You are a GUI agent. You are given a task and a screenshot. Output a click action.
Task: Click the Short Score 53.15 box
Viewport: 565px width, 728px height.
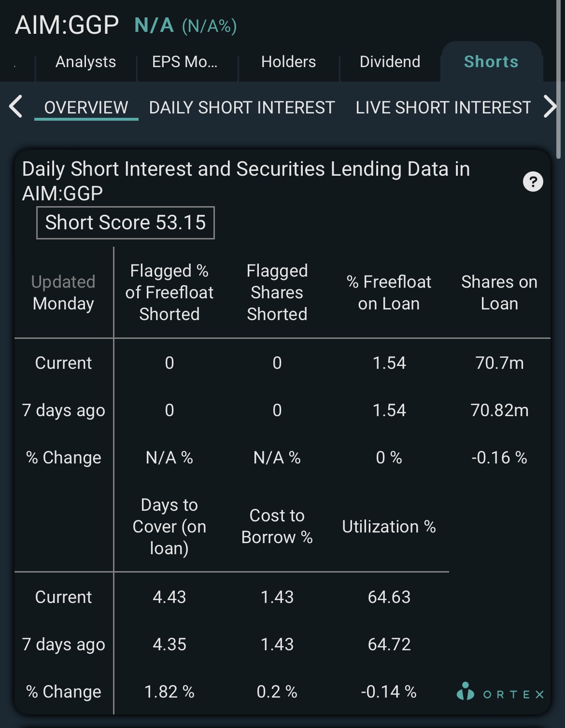126,223
